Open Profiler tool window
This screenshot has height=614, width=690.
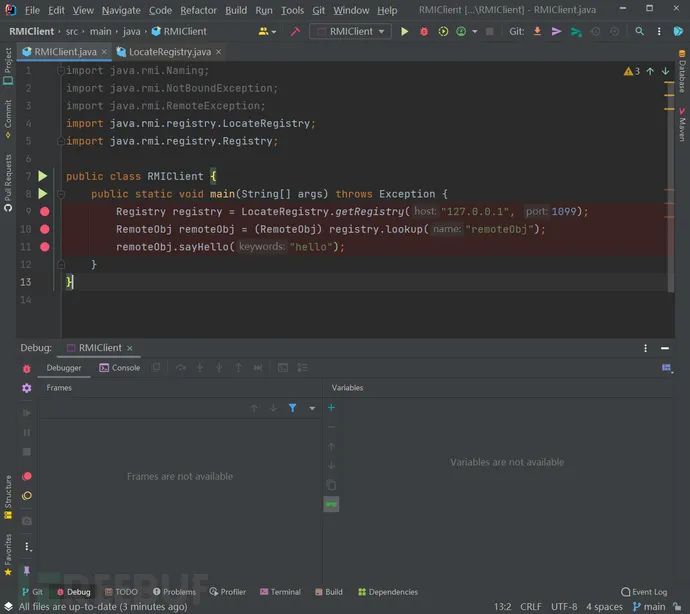tap(228, 592)
